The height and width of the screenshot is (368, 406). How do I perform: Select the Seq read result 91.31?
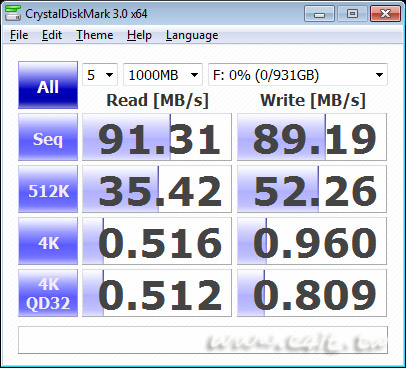(157, 137)
